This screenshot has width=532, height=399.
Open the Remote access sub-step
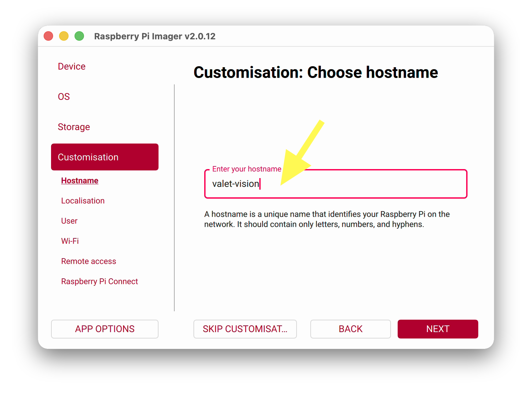pyautogui.click(x=89, y=261)
